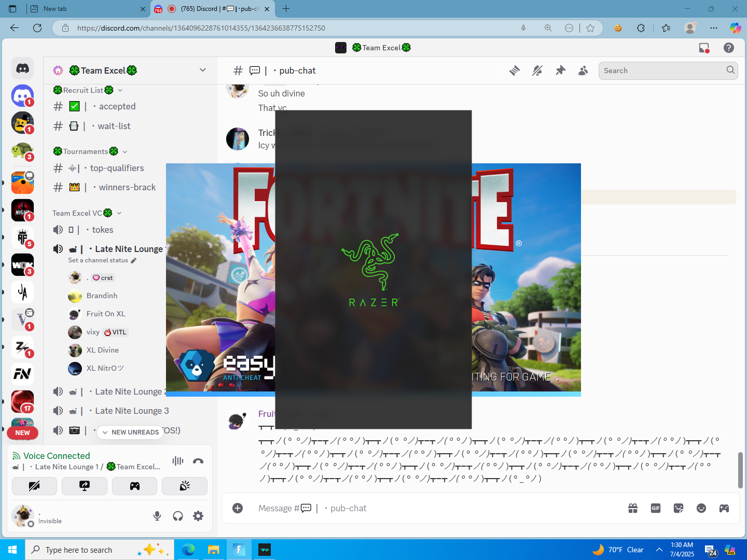Viewport: 747px width, 560px height.
Task: Click the search magnifier icon in Discord
Action: coord(730,70)
